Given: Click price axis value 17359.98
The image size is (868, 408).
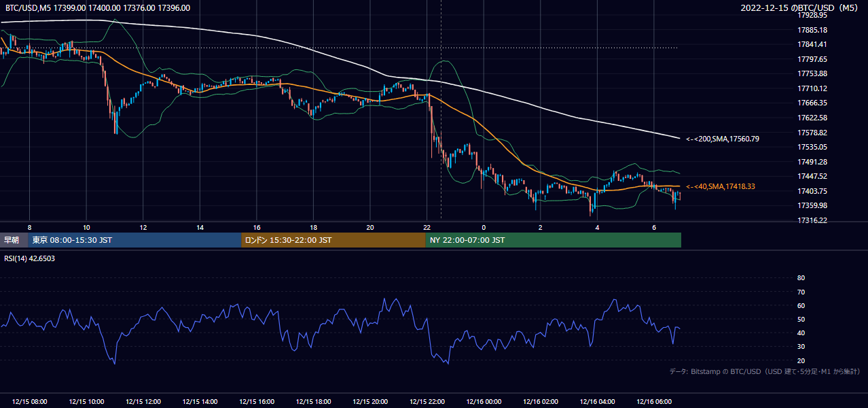Looking at the screenshot, I should point(812,205).
